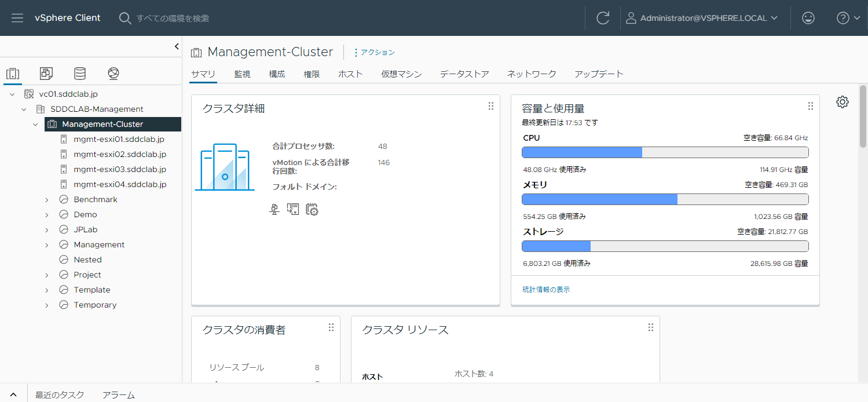Switch to the 権限 tab

pyautogui.click(x=312, y=74)
